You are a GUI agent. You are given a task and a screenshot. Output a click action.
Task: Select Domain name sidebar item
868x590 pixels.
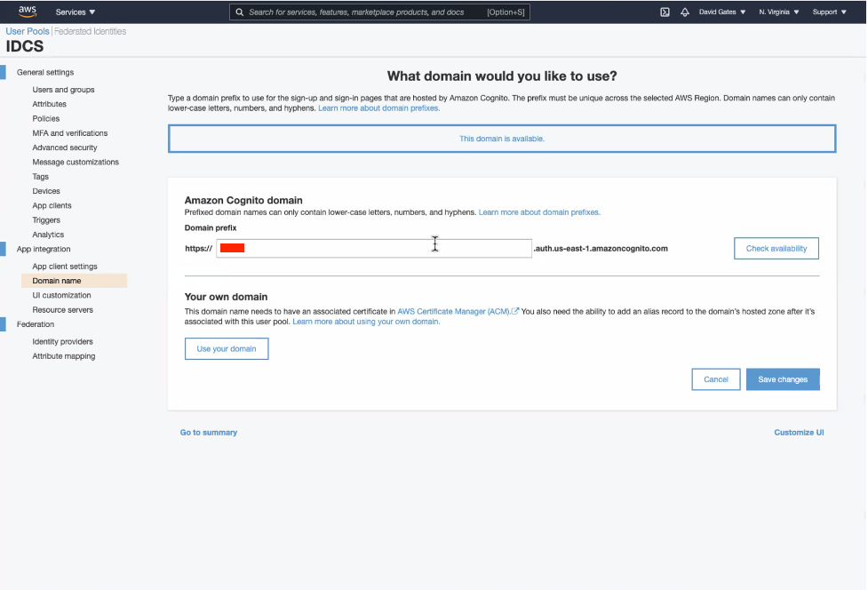74,281
